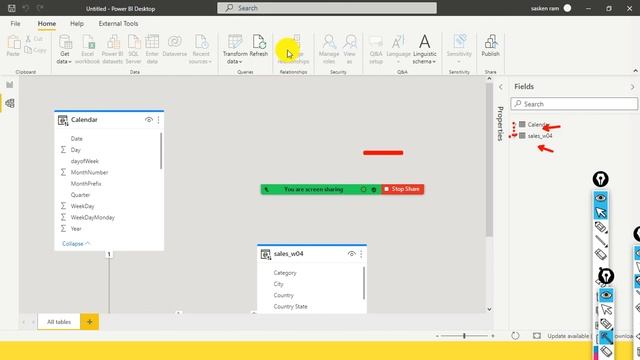This screenshot has height=360, width=640.
Task: Select the All tables layout tab
Action: (x=59, y=322)
